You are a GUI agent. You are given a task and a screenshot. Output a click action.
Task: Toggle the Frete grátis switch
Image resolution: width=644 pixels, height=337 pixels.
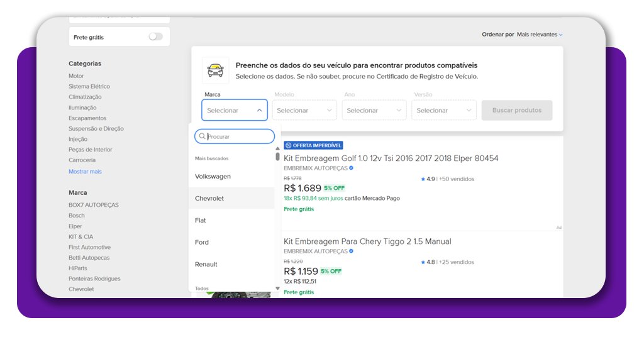[x=156, y=37]
